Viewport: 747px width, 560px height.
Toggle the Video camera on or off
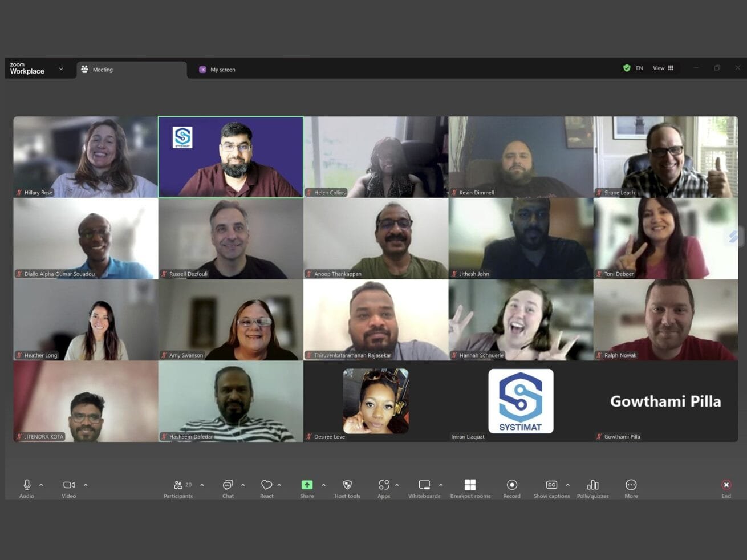[x=69, y=485]
